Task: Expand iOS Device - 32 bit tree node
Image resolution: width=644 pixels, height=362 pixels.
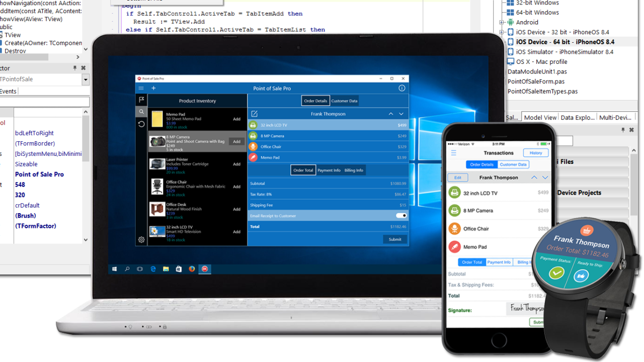Action: (502, 32)
